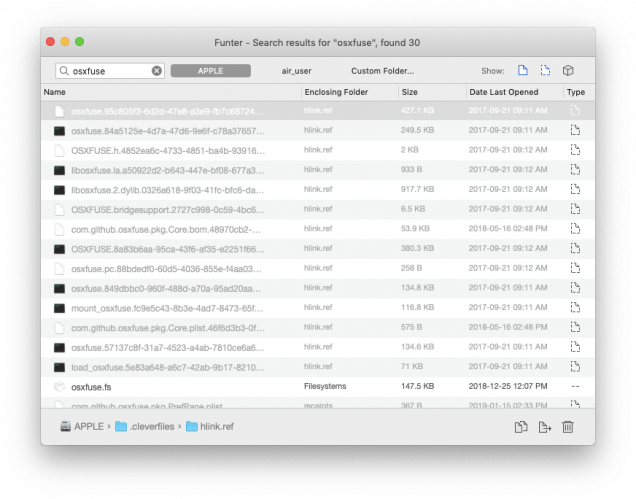Select osxfuse.57137c8f file row
This screenshot has height=499, width=636.
(318, 347)
